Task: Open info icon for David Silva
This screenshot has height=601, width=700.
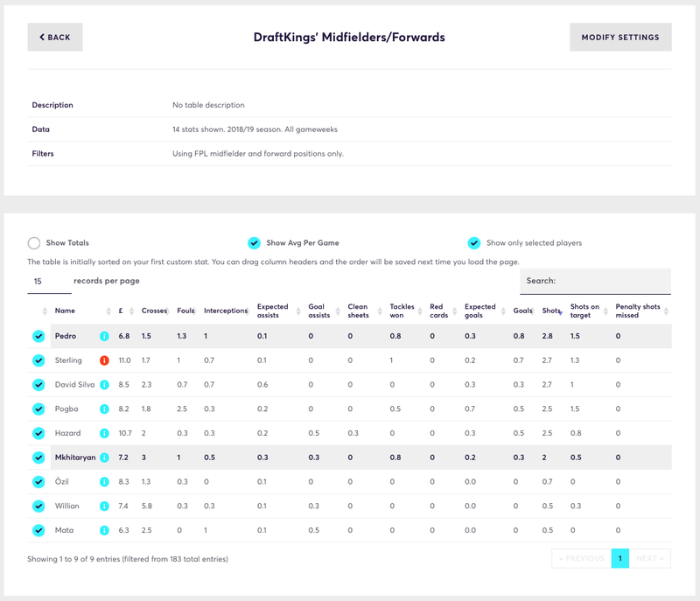Action: pyautogui.click(x=104, y=385)
